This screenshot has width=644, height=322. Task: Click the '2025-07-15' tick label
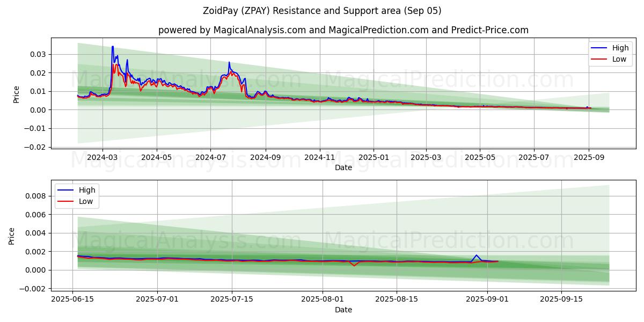tap(232, 300)
